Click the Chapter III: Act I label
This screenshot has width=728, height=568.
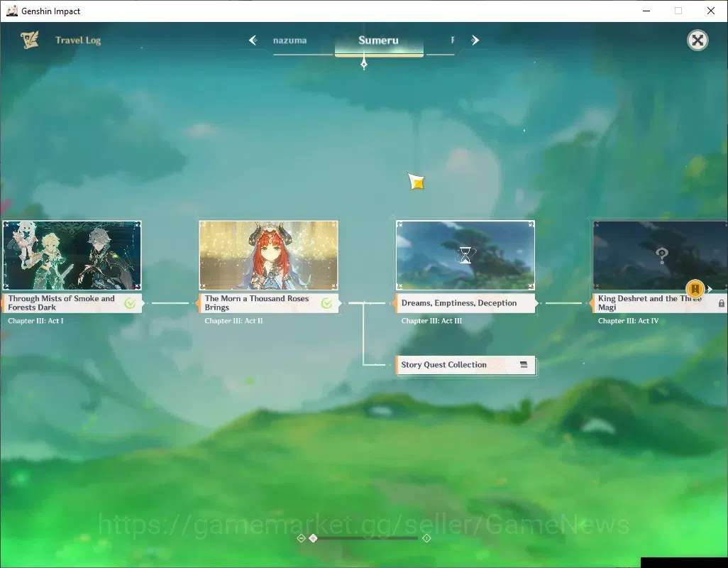click(35, 320)
